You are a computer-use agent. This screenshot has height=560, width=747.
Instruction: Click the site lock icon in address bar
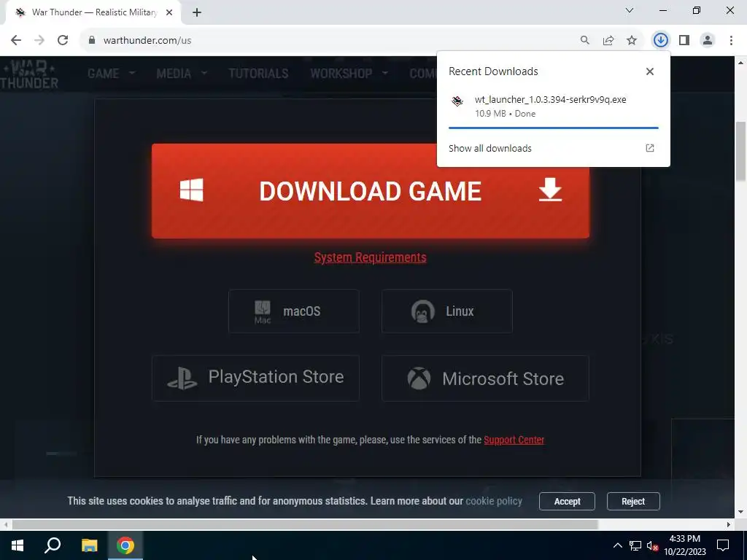(x=92, y=40)
